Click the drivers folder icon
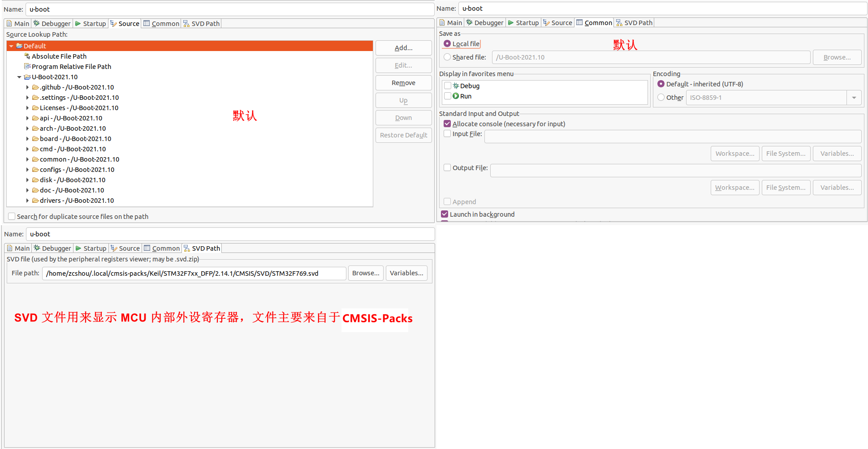The width and height of the screenshot is (868, 449). point(35,201)
